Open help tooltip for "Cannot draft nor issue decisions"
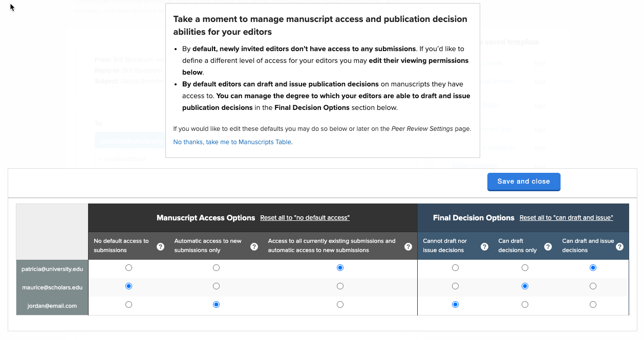 click(484, 246)
